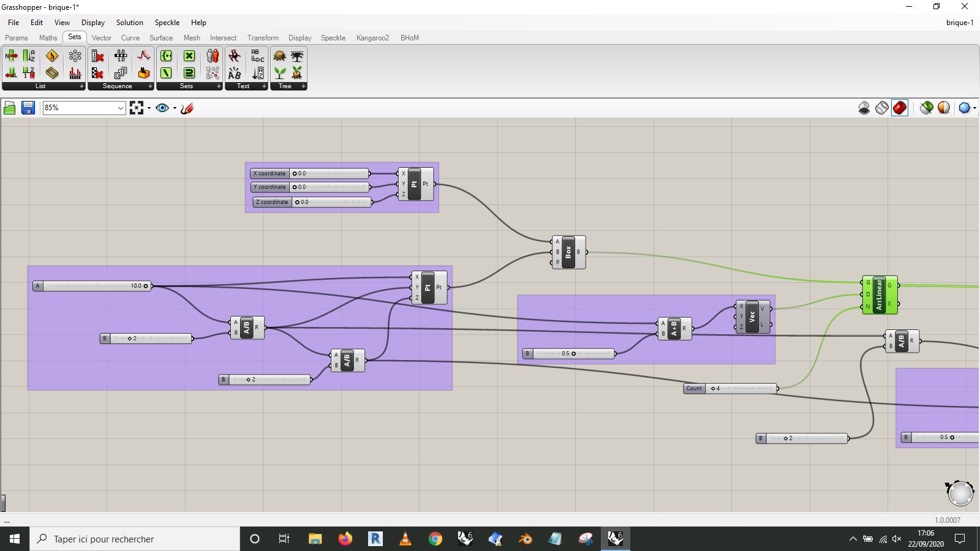Select the Sort List component icon
980x551 pixels.
coord(29,56)
